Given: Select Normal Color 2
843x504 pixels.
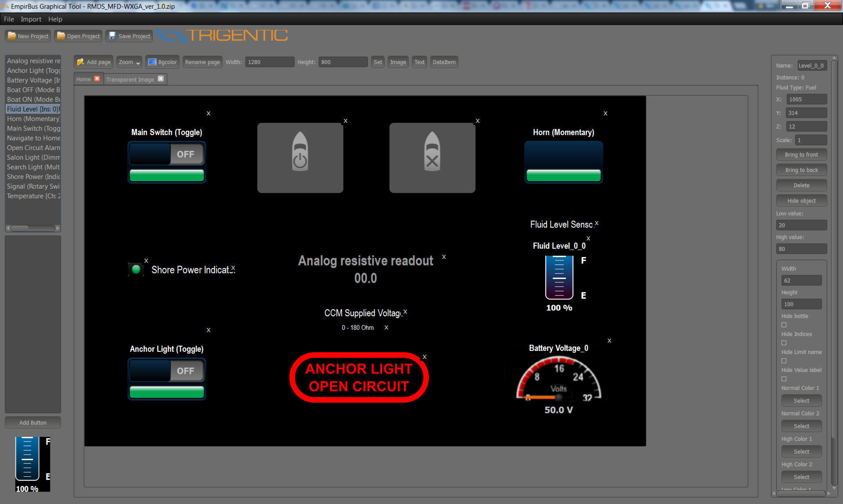Looking at the screenshot, I should 801,426.
